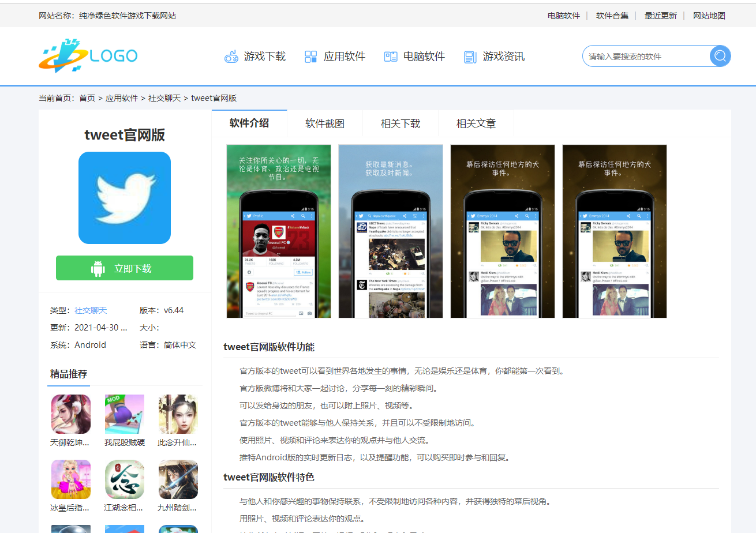Click the site LOGO image
756x533 pixels.
tap(88, 56)
